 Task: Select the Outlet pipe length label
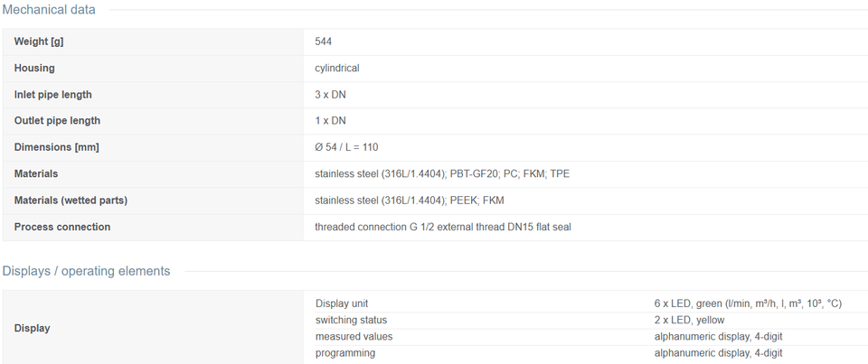tap(58, 121)
